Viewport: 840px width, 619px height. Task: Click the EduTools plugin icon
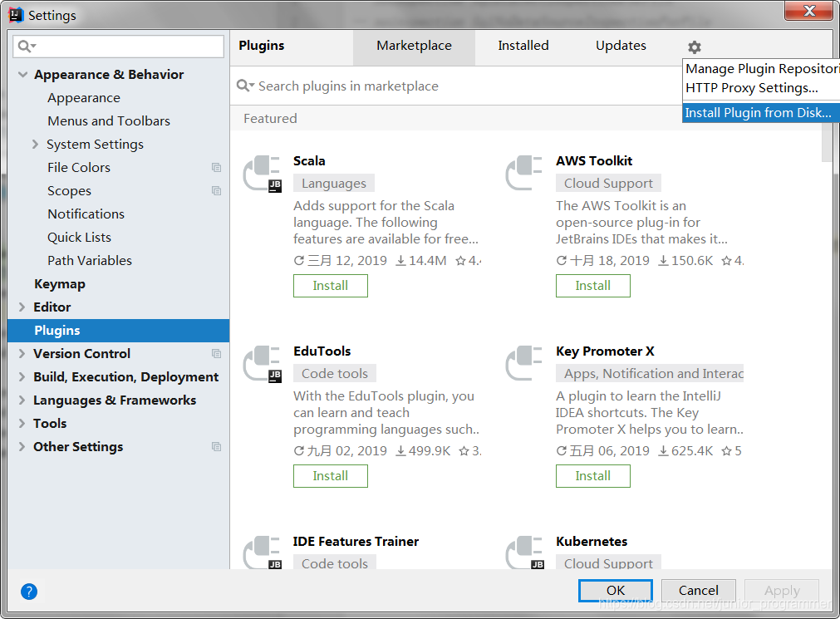coord(262,364)
